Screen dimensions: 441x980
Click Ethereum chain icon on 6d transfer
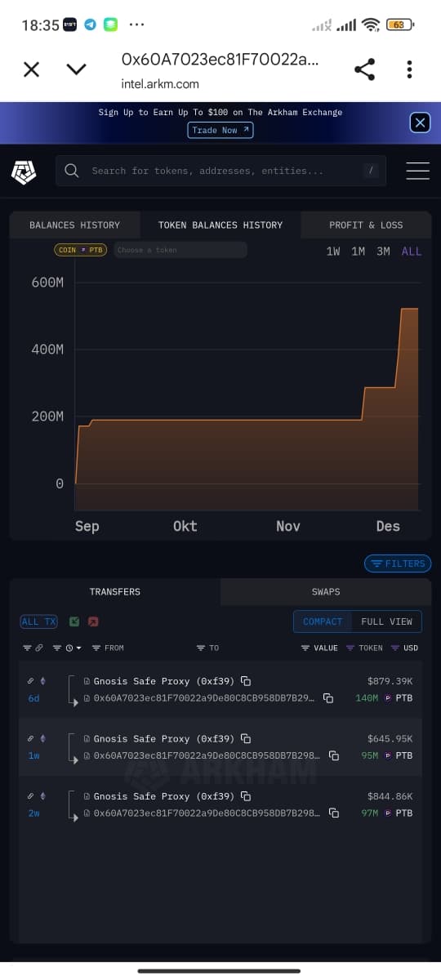point(43,681)
